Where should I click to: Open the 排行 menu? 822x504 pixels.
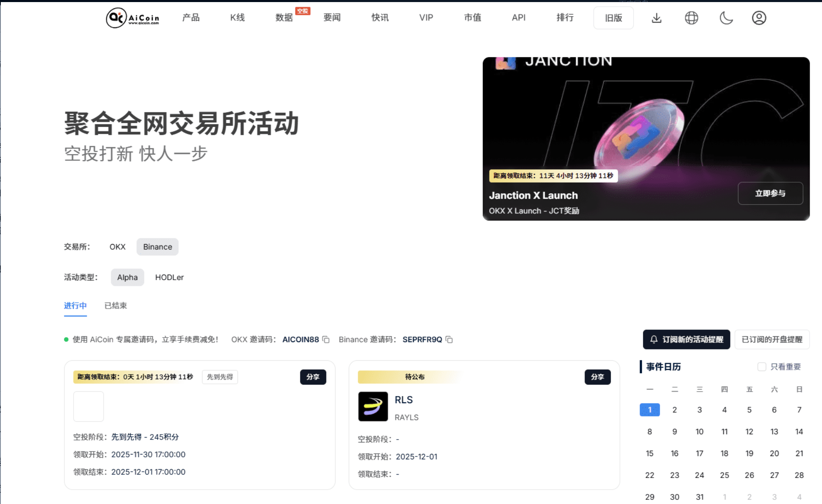[x=565, y=18]
